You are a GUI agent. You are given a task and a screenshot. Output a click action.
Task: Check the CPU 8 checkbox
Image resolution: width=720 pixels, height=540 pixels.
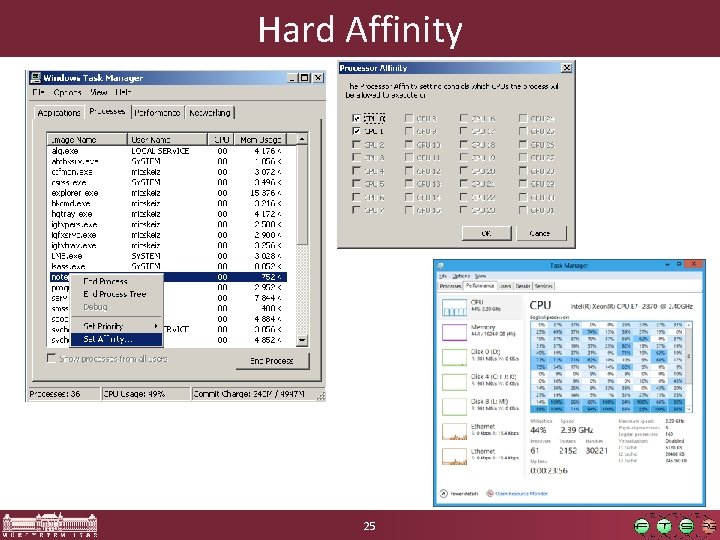click(x=409, y=118)
